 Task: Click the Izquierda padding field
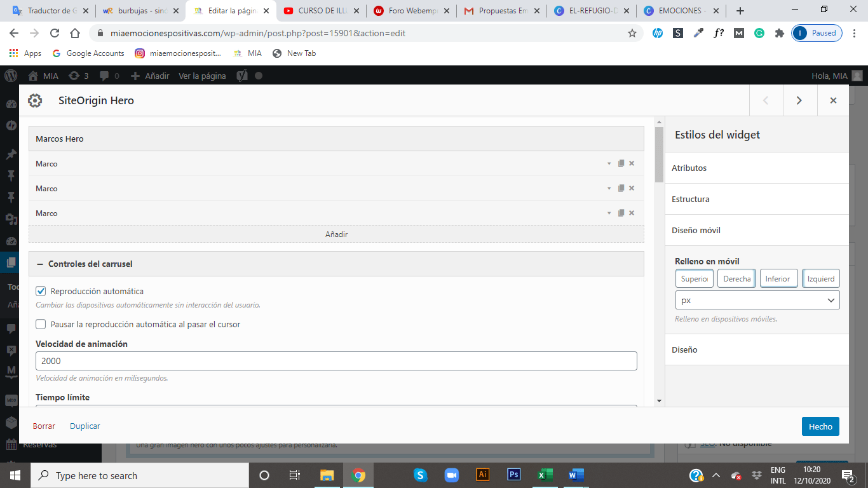821,278
